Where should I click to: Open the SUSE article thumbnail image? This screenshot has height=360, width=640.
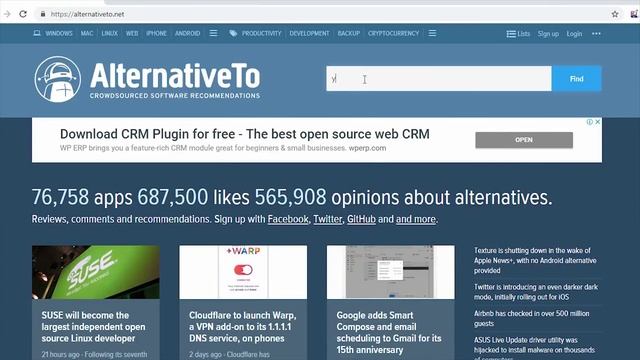pos(96,272)
